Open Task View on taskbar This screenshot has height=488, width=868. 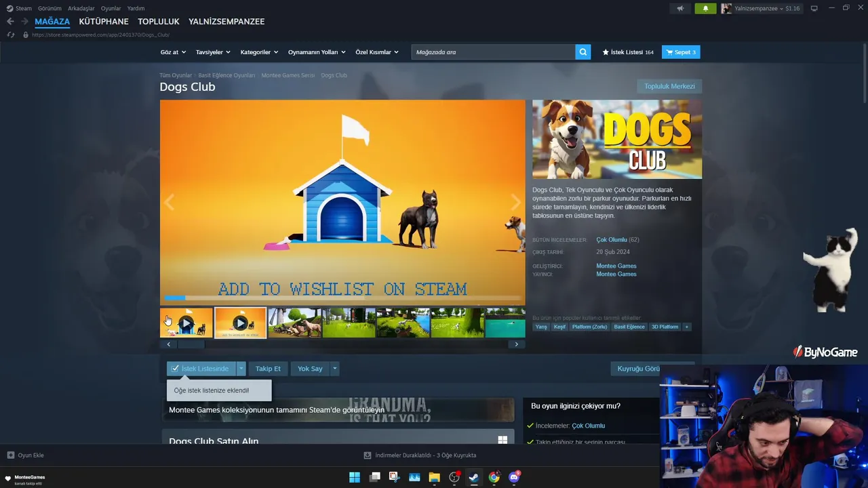374,477
